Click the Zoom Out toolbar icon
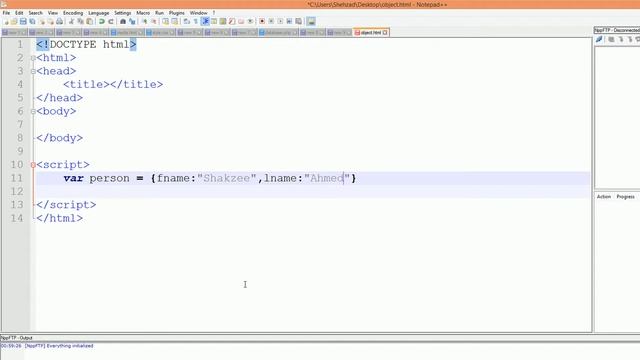Image resolution: width=640 pixels, height=360 pixels. click(x=153, y=21)
